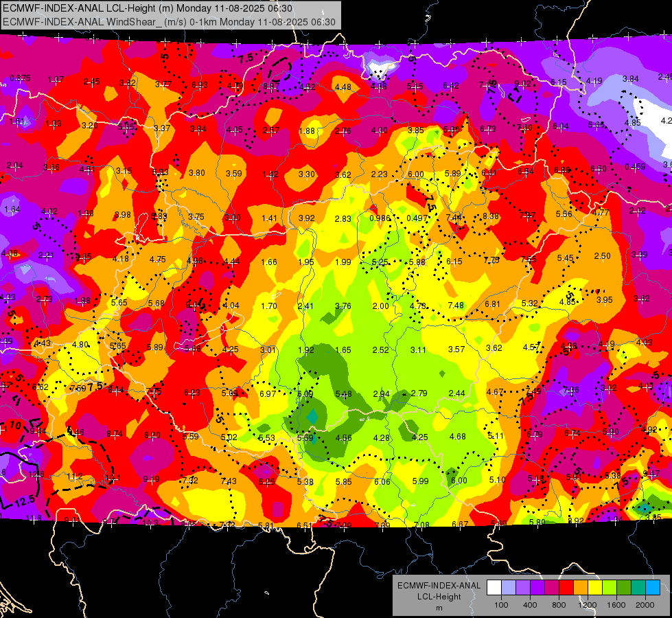Click the wind shear value 7.48

[456, 306]
